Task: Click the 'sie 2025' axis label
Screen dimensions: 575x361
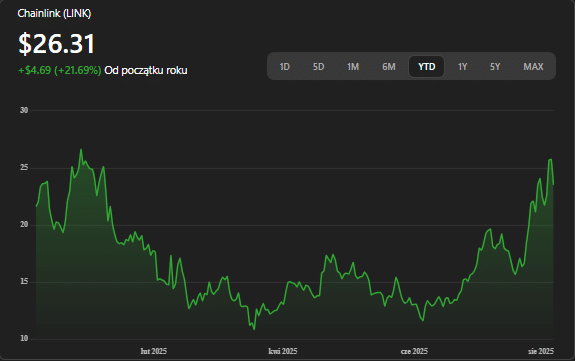Action: (x=541, y=351)
